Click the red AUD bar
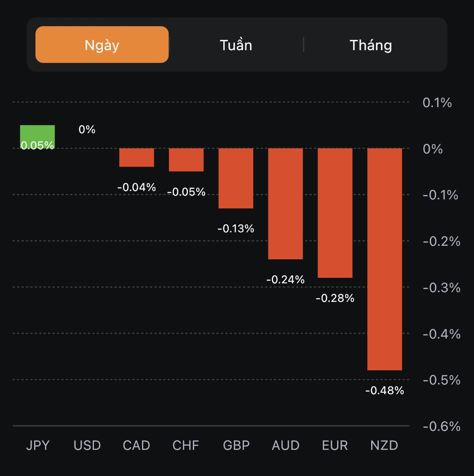This screenshot has width=474, height=476. 286,203
